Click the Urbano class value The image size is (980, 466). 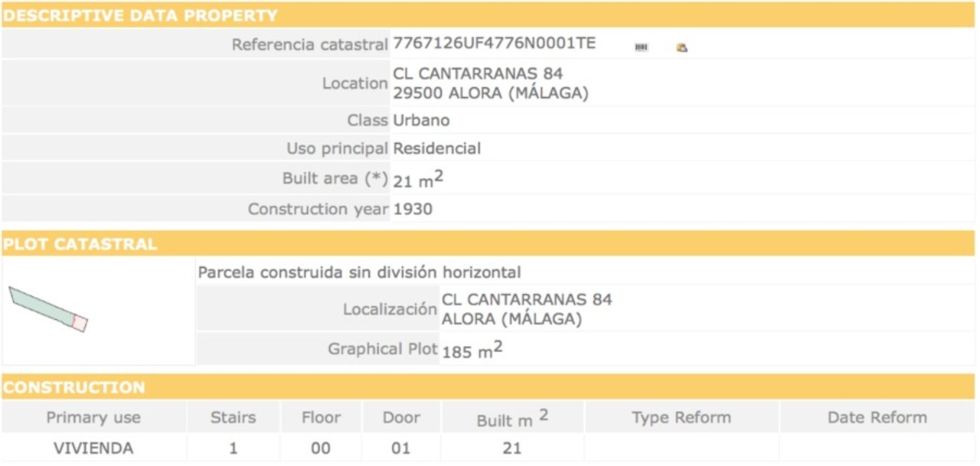click(x=421, y=121)
